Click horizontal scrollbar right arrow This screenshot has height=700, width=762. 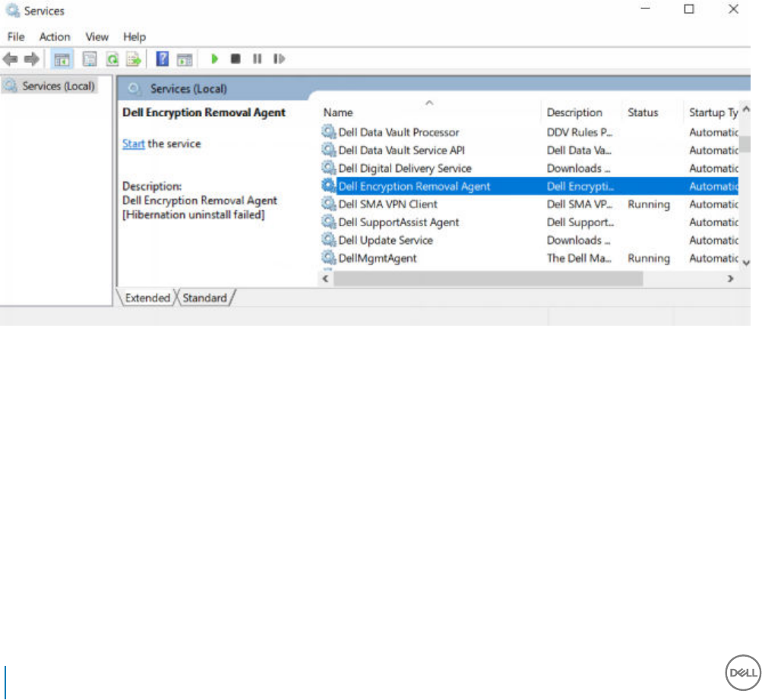point(730,279)
